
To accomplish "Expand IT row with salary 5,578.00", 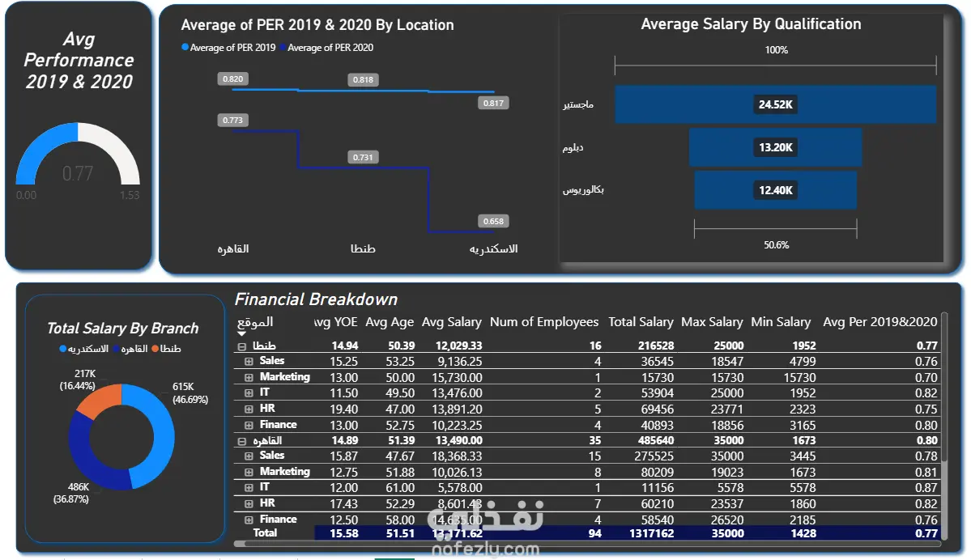I will [249, 488].
